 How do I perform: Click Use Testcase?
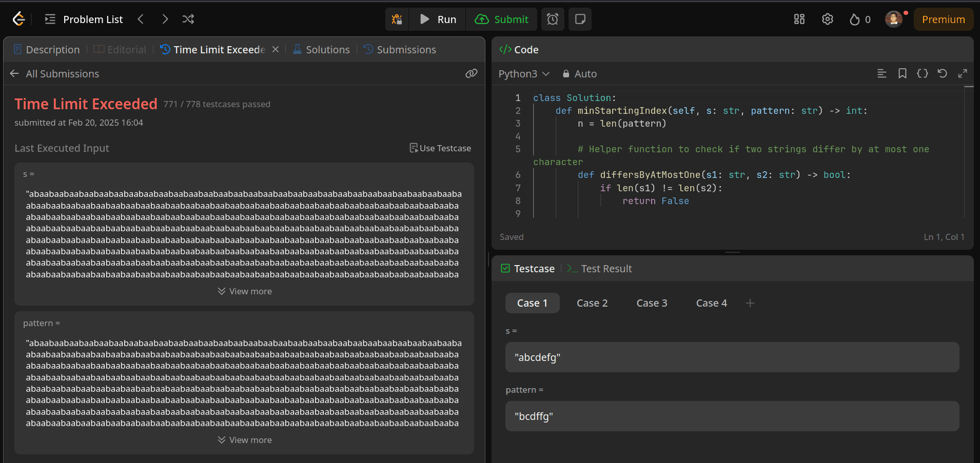point(440,148)
